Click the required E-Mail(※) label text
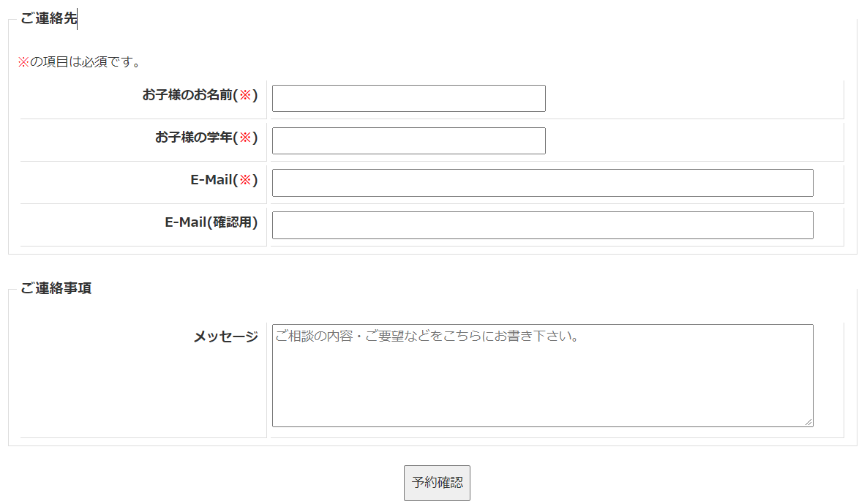The width and height of the screenshot is (867, 504). tap(211, 180)
